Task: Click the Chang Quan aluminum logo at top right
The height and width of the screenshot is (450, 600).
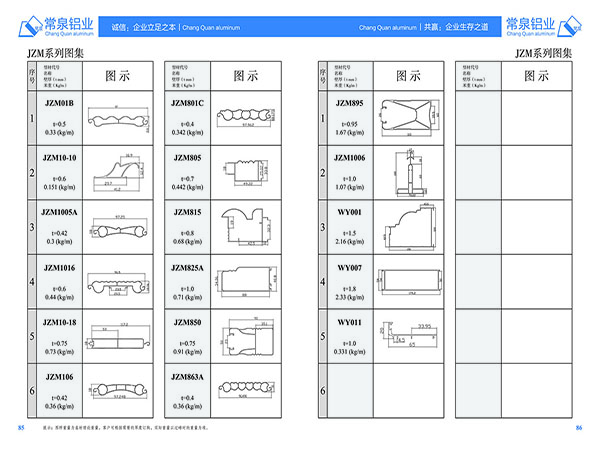Action: click(x=543, y=26)
